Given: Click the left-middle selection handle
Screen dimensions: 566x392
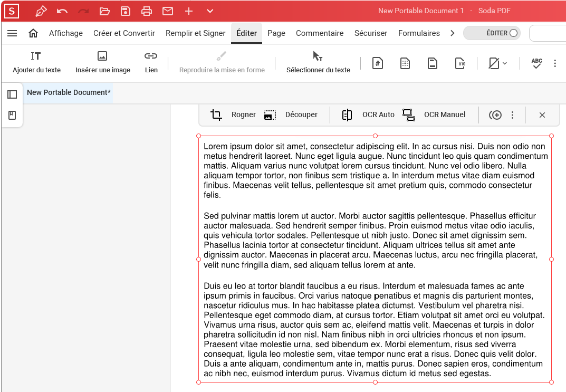Looking at the screenshot, I should 198,259.
